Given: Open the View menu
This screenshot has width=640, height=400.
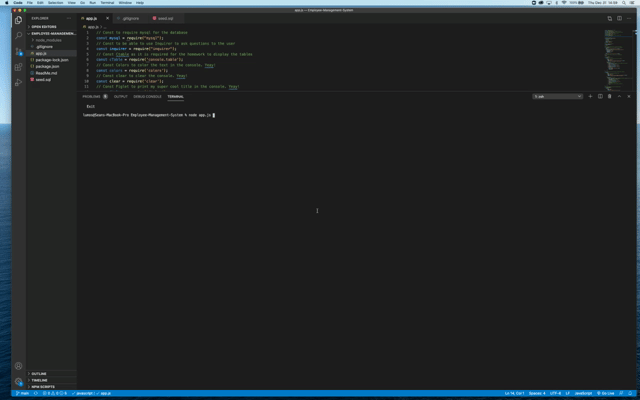Looking at the screenshot, I should 71,2.
